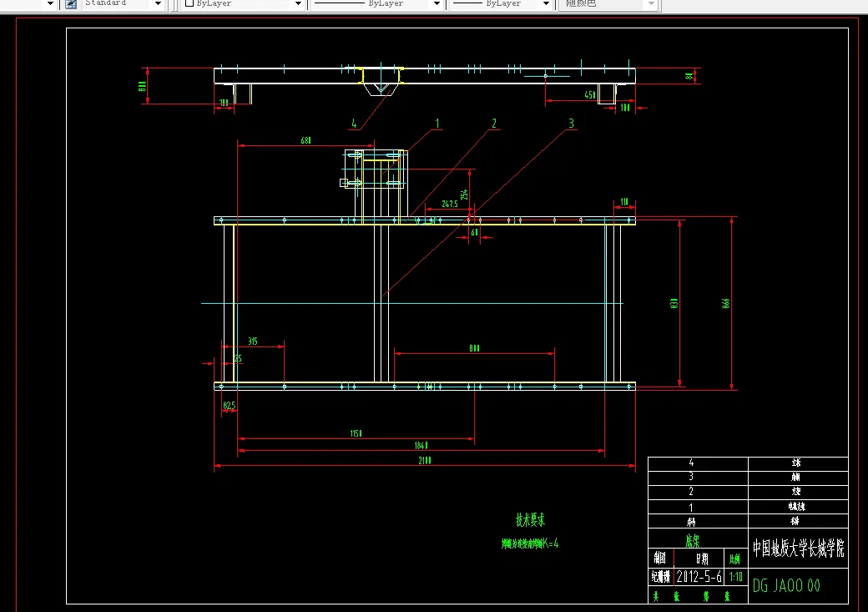Image resolution: width=868 pixels, height=612 pixels.
Task: Select the drawing number DG JA00 00
Action: (x=786, y=585)
